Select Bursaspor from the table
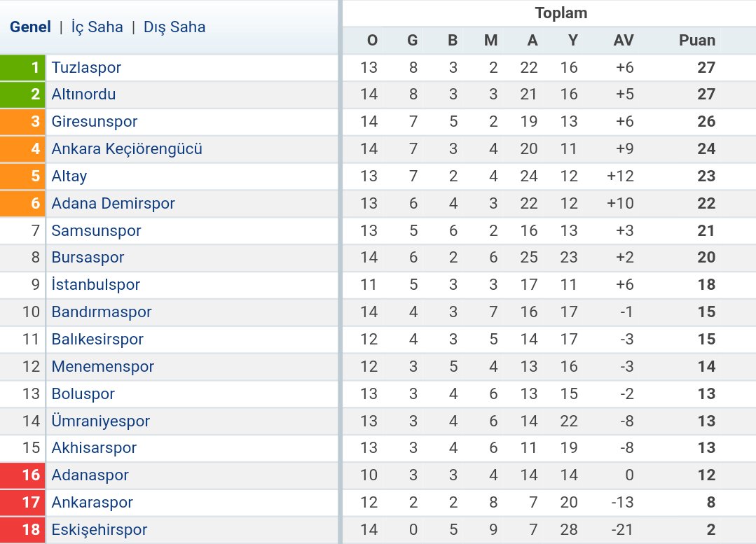 click(88, 258)
